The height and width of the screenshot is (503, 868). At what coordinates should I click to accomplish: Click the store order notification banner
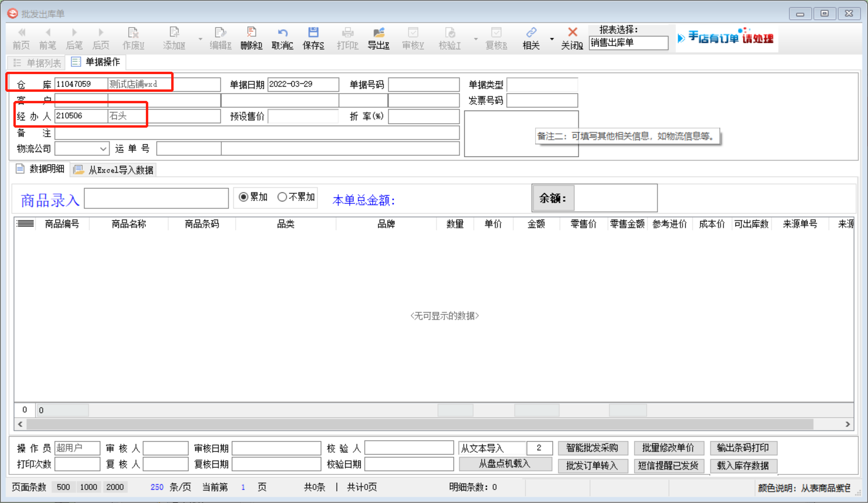click(x=726, y=38)
